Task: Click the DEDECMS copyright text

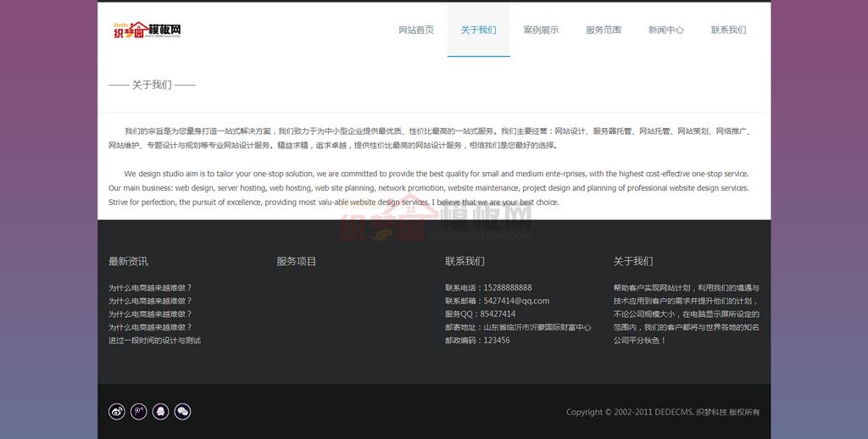Action: tap(663, 413)
